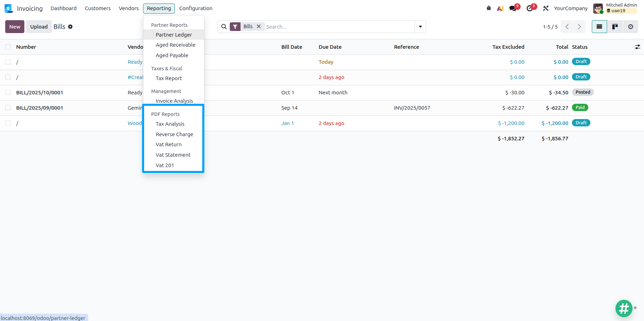Select the BILL/2025/09/0001 row checkbox

tap(8, 108)
